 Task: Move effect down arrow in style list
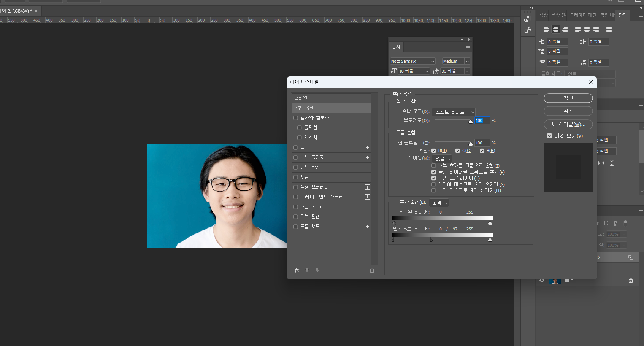point(317,270)
